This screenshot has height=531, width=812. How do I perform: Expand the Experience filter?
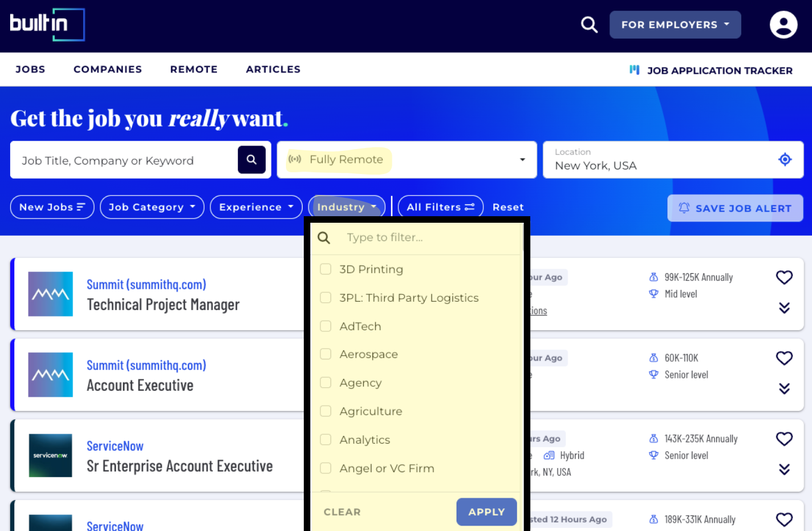[256, 207]
